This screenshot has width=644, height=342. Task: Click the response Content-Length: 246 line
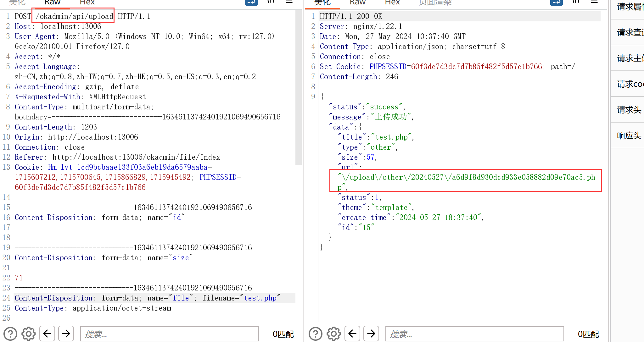pos(359,77)
